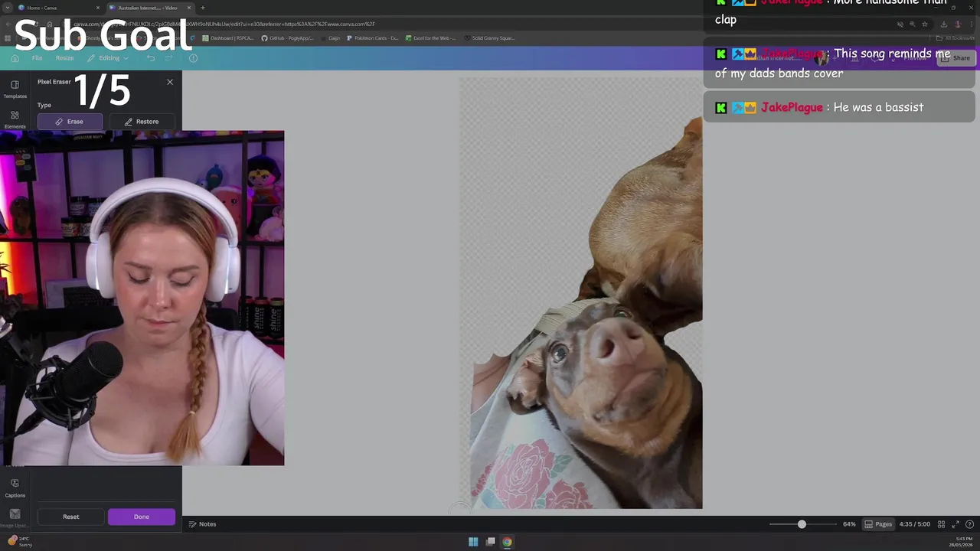
Task: Close the Pixel Eraser panel
Action: point(170,82)
